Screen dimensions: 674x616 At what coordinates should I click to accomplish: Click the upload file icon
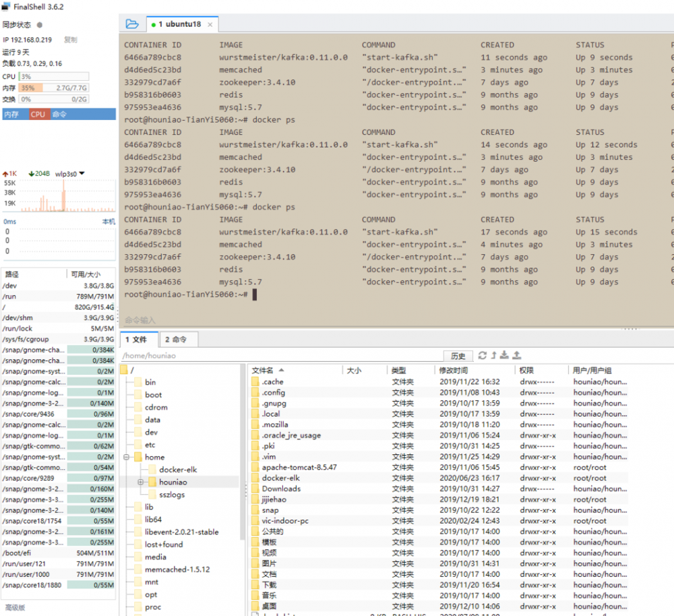coord(516,356)
